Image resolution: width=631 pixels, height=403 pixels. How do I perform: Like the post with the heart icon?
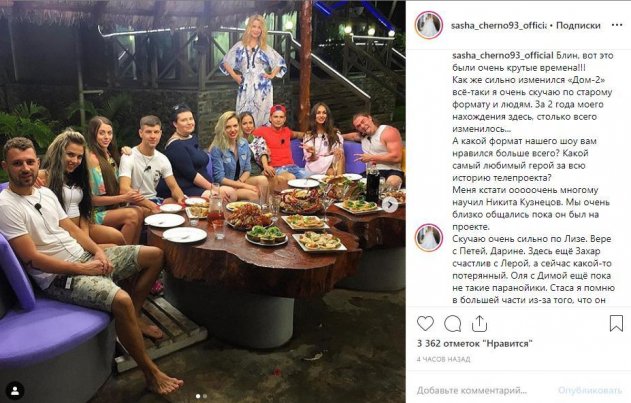pos(425,323)
